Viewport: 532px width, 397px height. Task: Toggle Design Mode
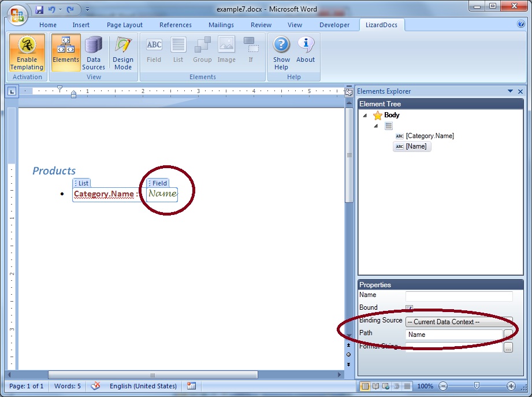click(x=123, y=53)
